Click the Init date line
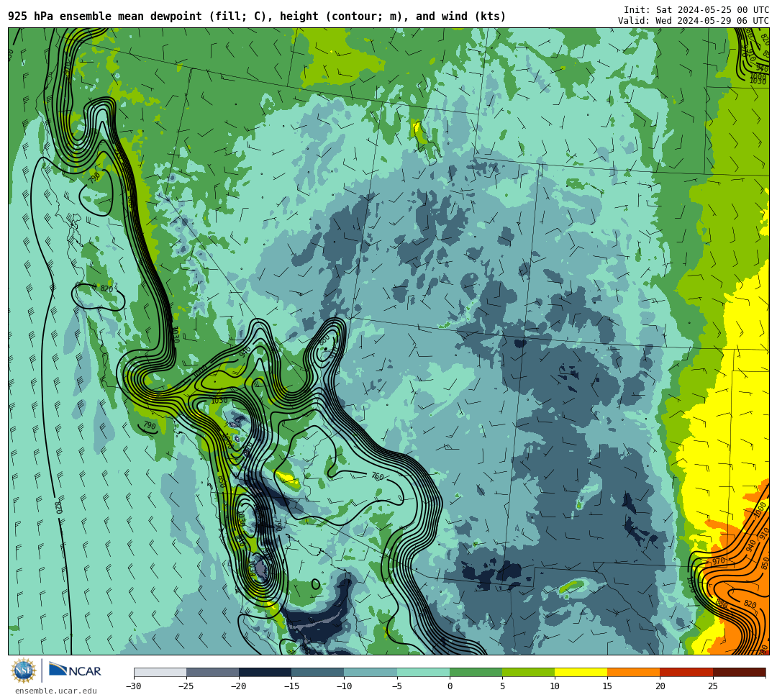The height and width of the screenshot is (700, 777). click(696, 10)
